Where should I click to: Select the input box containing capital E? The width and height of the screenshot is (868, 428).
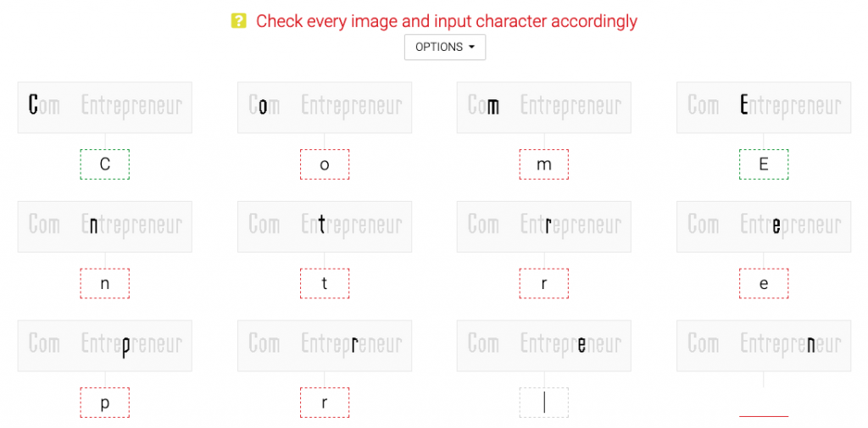click(x=764, y=164)
